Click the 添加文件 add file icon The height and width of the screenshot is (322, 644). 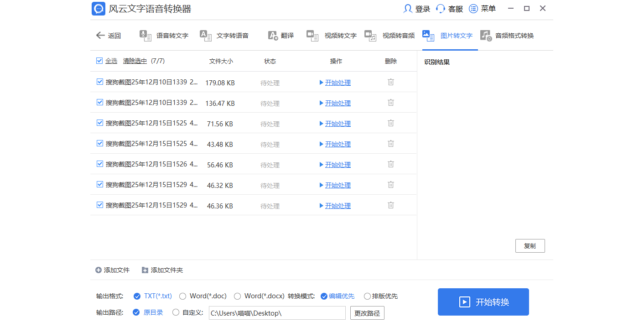pos(98,270)
